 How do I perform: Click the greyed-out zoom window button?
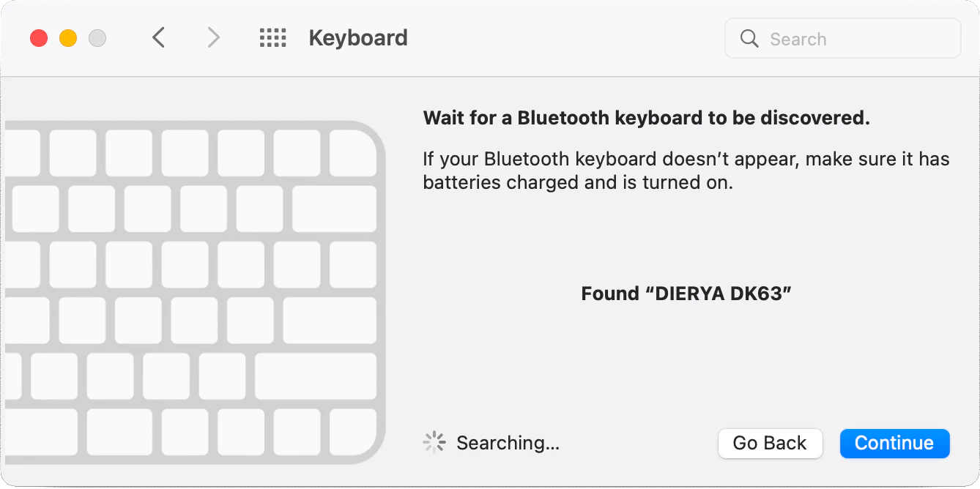click(x=97, y=38)
